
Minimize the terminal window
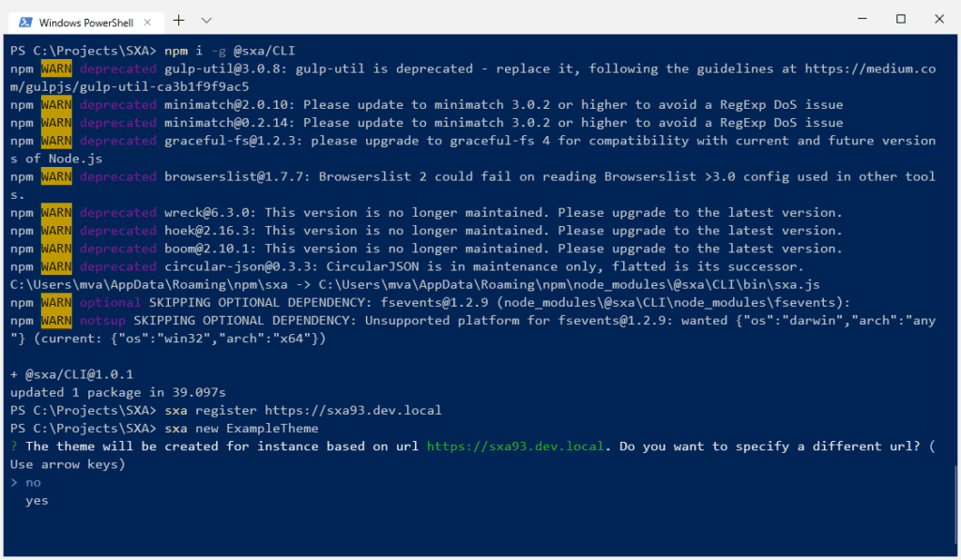[860, 19]
